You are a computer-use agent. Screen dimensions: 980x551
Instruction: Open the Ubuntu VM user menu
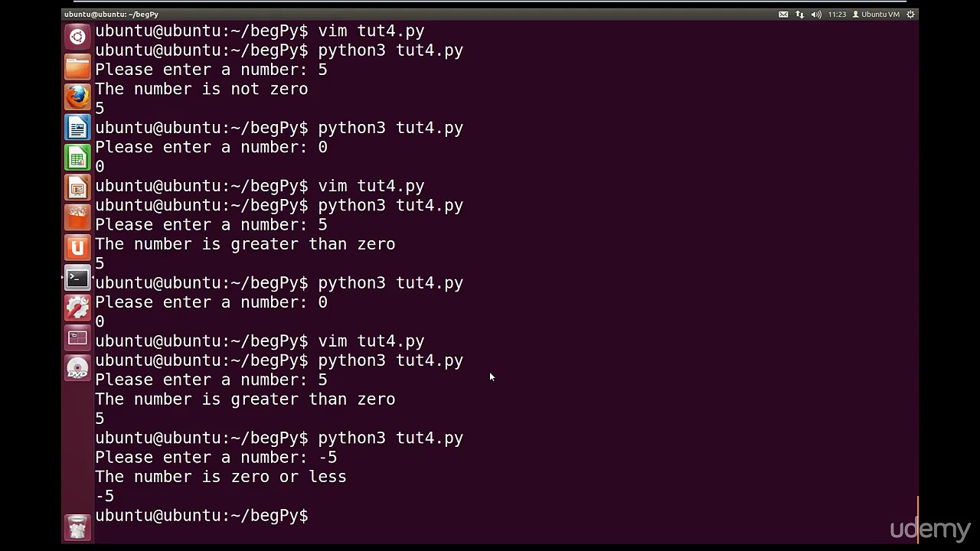877,15
